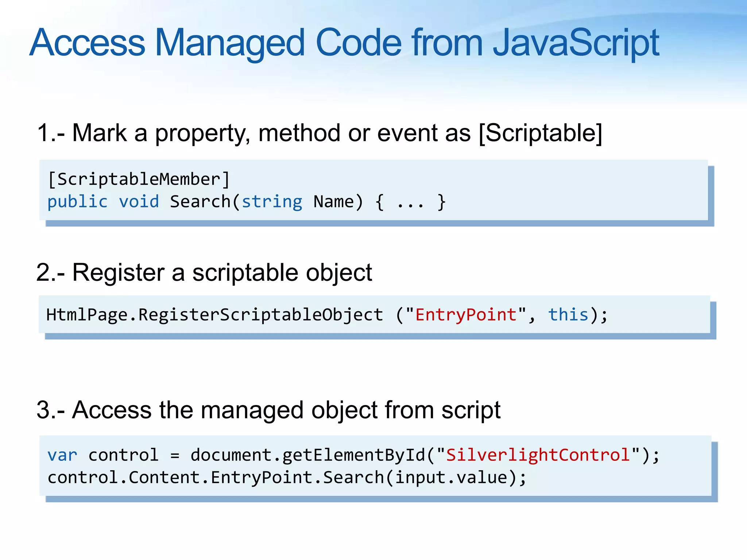Select the heading '1.- Mark a property, method or event as [Scriptable]'
The image size is (747, 560).
[320, 133]
